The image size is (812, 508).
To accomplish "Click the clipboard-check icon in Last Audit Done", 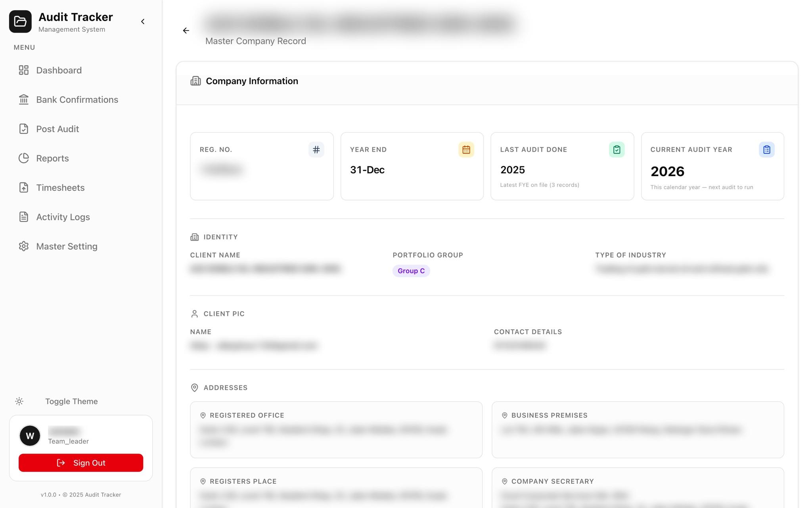I will coord(617,150).
